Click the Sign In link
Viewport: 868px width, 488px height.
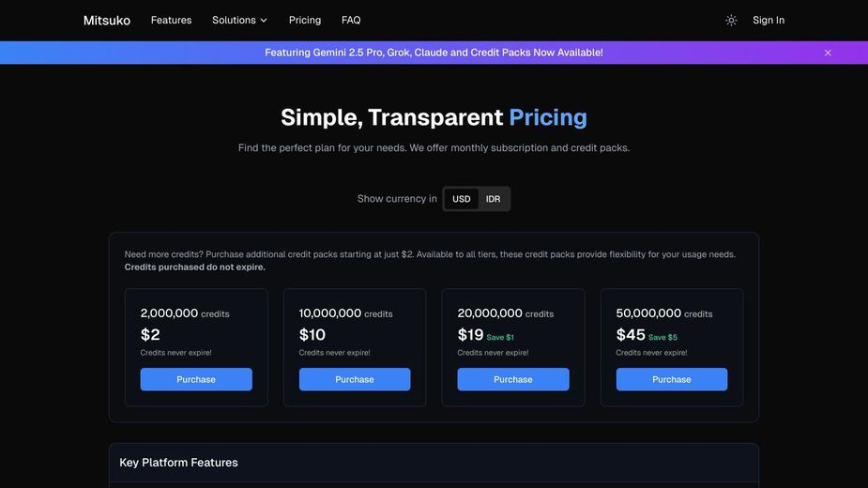(x=769, y=20)
